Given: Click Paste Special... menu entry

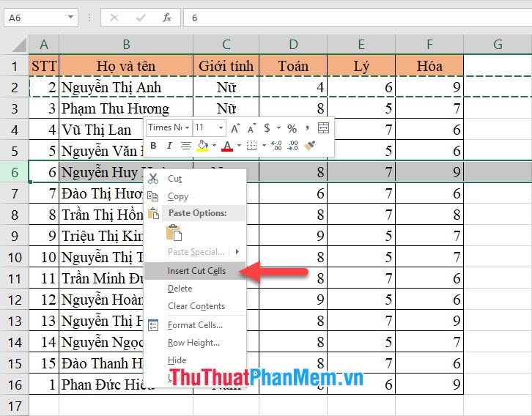Looking at the screenshot, I should [x=196, y=252].
